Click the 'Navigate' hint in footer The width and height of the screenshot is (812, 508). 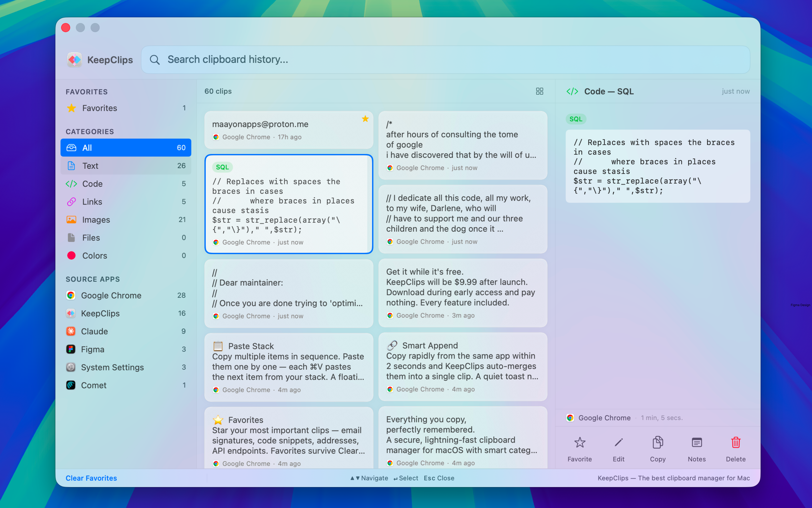369,478
